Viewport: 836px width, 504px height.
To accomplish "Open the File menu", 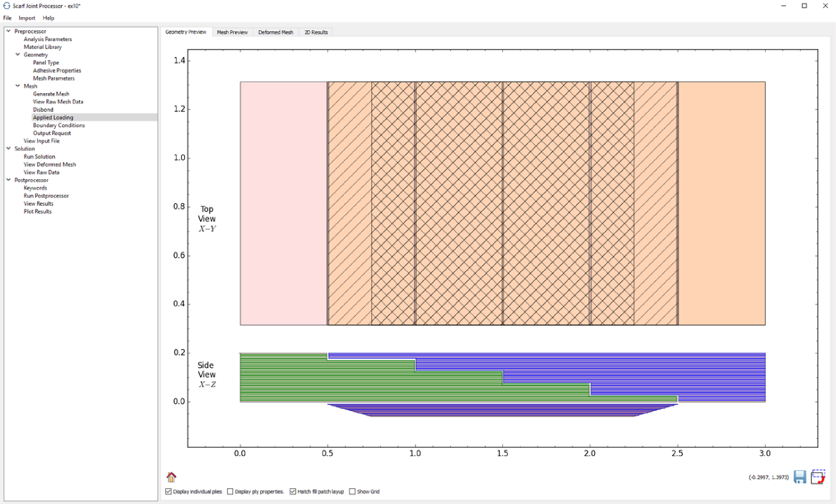I will tap(8, 18).
